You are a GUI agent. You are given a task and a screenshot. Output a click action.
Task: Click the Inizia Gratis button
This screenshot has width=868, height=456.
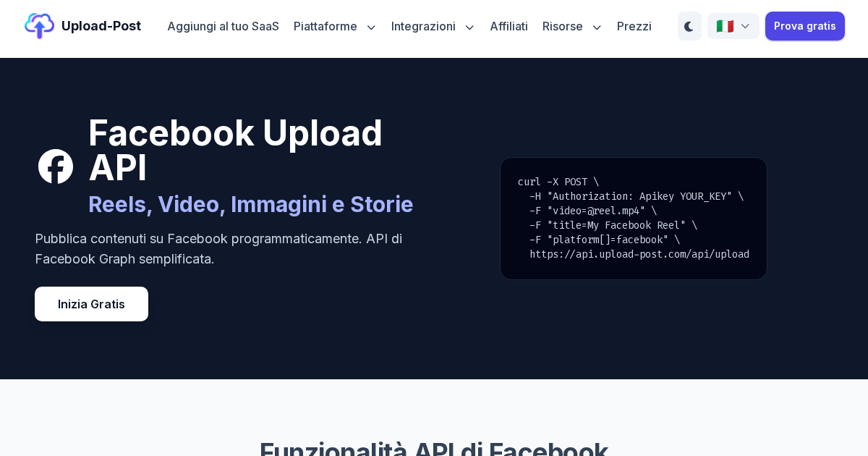click(91, 304)
